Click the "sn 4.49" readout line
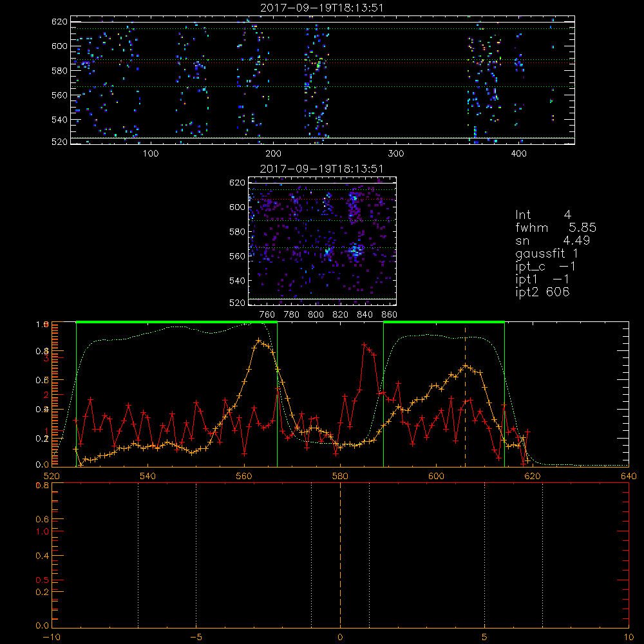644x644 pixels. pos(553,240)
